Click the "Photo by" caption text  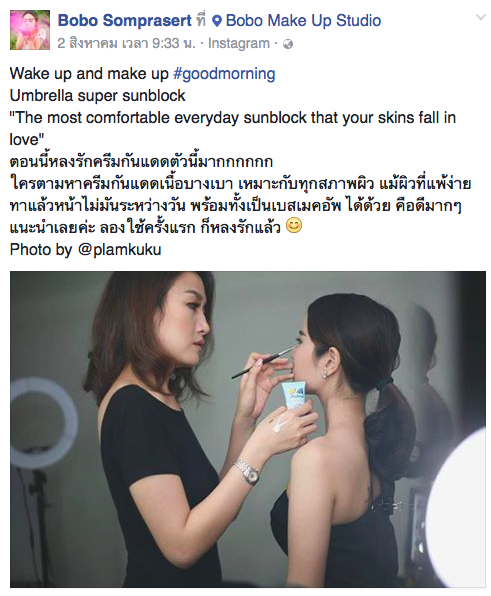[x=41, y=250]
